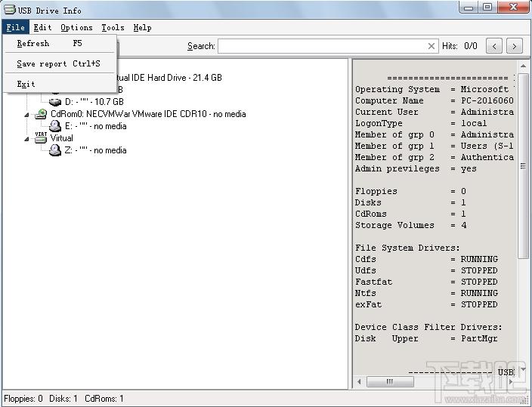Select D: - "" - 10.7 GB volume
The image size is (532, 407).
pyautogui.click(x=94, y=102)
